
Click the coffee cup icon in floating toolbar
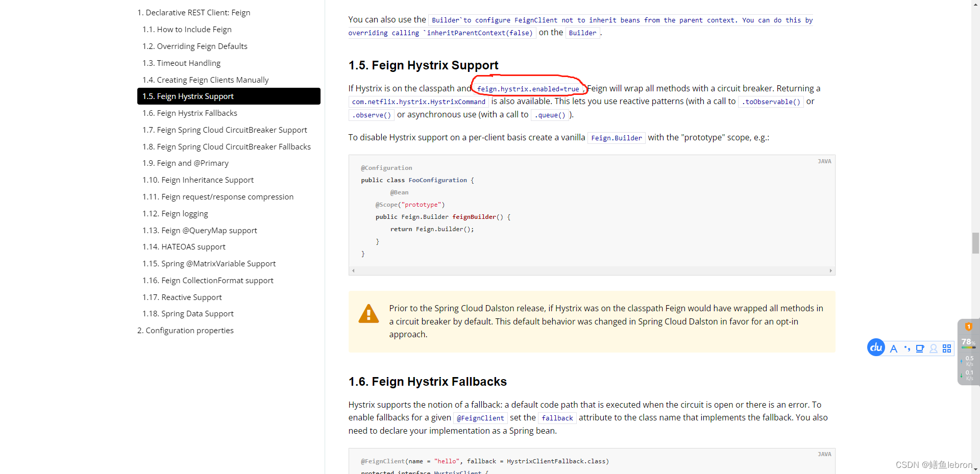(x=921, y=348)
